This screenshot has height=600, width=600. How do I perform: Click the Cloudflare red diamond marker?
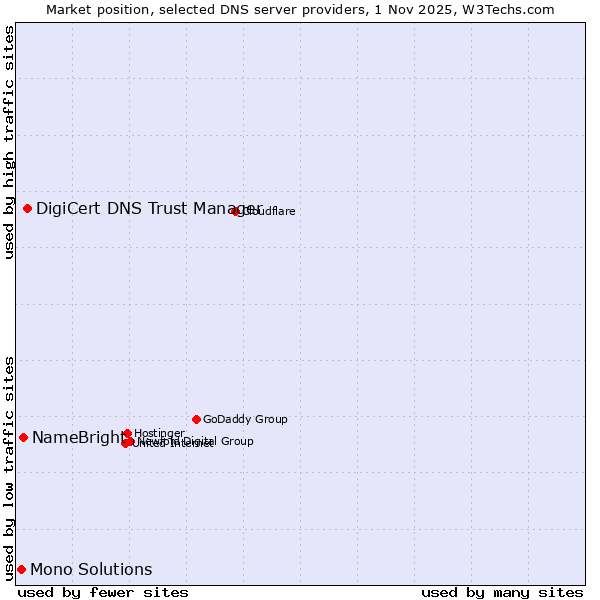coord(236,211)
